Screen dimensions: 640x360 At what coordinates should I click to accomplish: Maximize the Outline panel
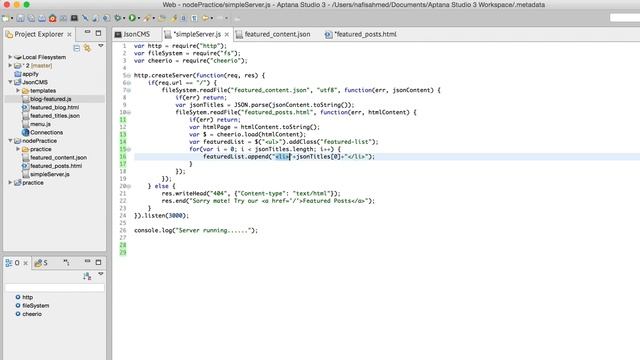click(98, 262)
